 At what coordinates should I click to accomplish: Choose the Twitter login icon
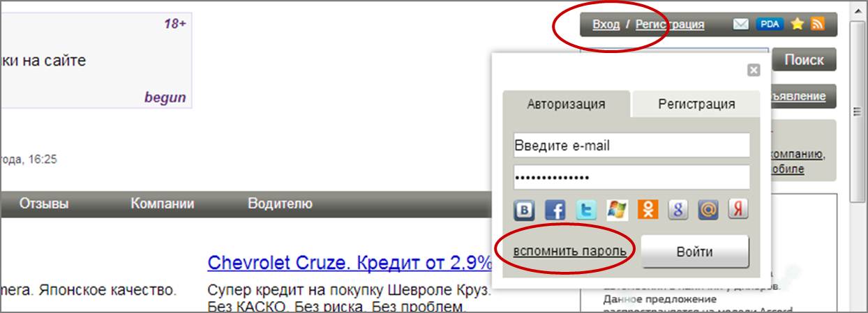coord(587,210)
